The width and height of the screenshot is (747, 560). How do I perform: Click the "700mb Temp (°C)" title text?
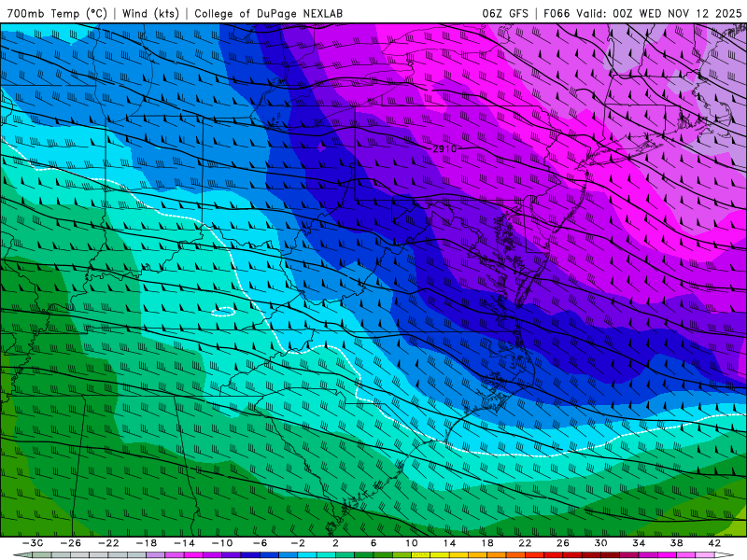[58, 13]
